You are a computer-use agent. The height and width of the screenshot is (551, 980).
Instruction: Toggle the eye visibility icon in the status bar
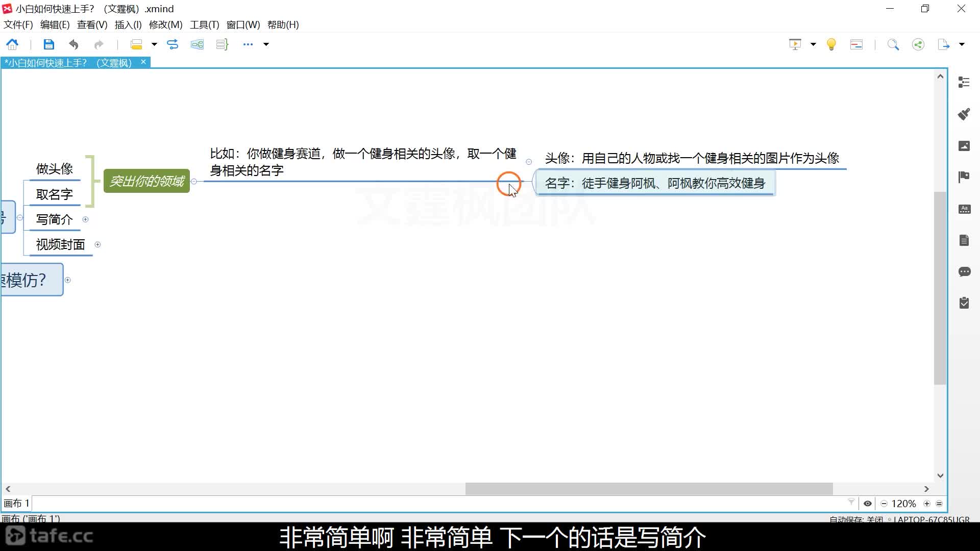click(x=867, y=504)
